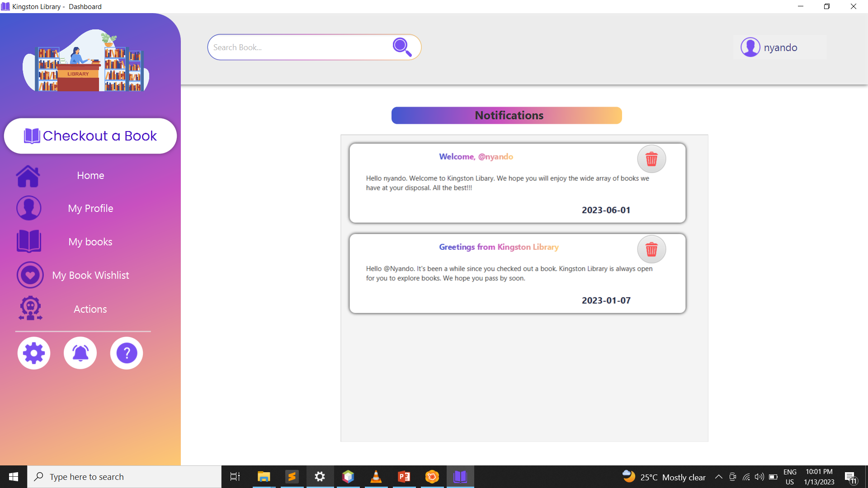The width and height of the screenshot is (868, 488).
Task: Delete the Greetings notification
Action: coord(651,249)
